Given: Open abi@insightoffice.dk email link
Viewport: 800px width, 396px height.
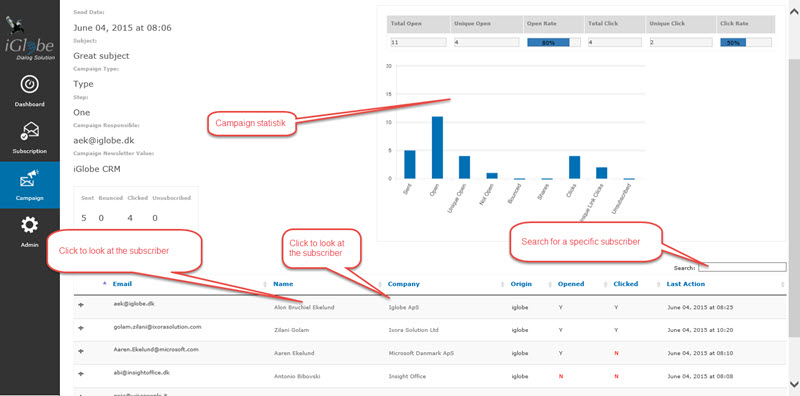Looking at the screenshot, I should coord(141,373).
